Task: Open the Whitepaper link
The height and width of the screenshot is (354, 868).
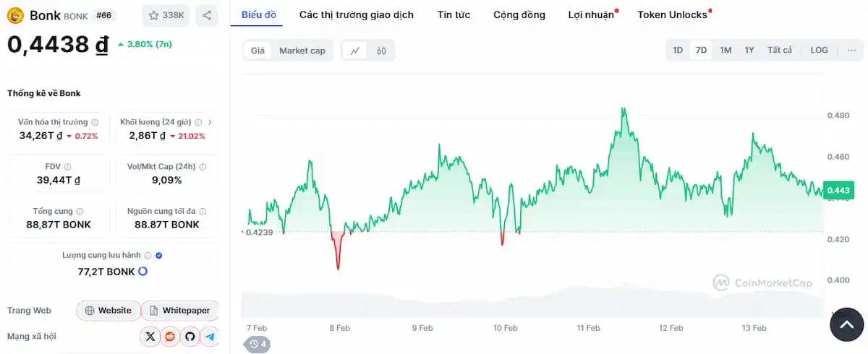Action: click(x=180, y=311)
